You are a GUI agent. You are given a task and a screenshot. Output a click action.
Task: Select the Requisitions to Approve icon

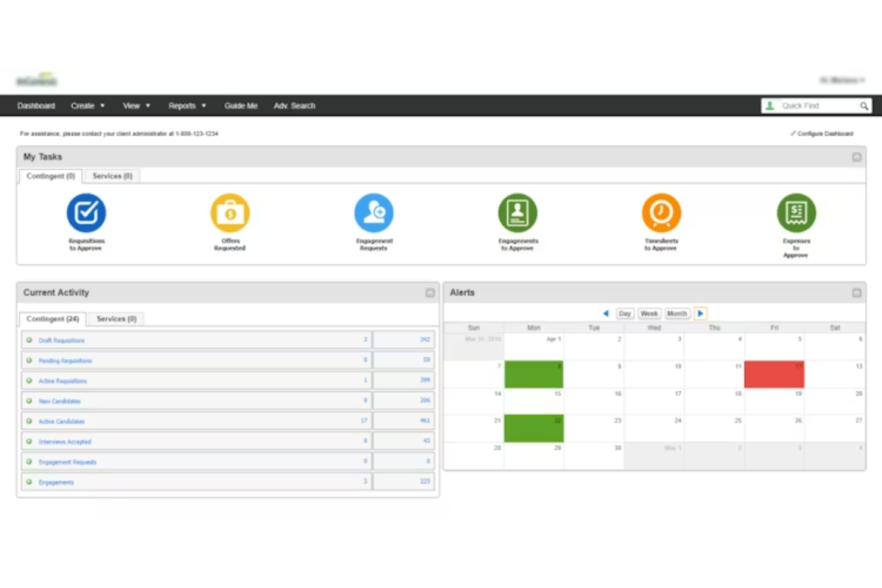click(86, 213)
